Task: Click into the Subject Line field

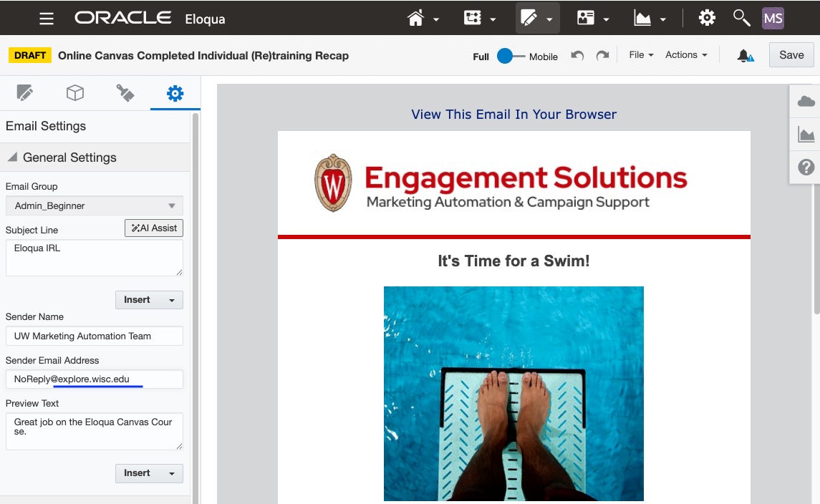Action: pos(94,258)
